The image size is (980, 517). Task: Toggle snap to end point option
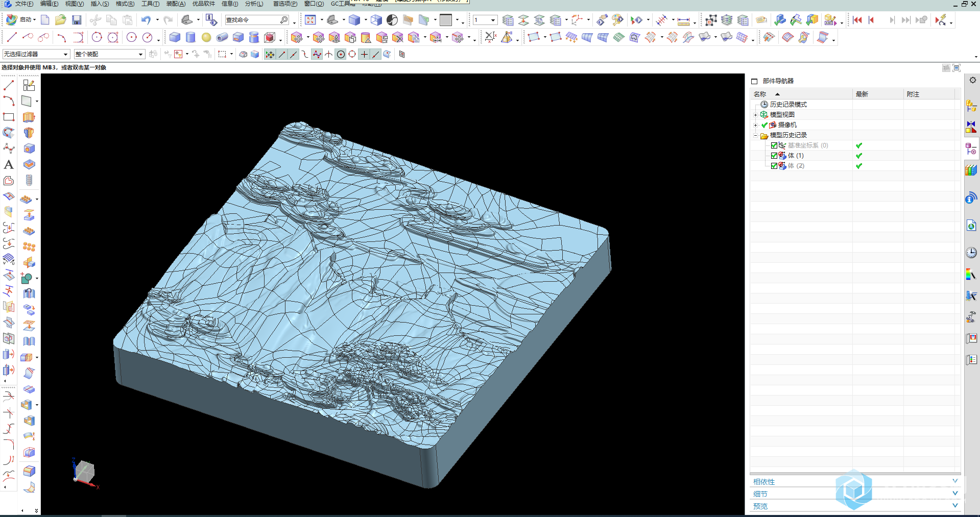[282, 54]
